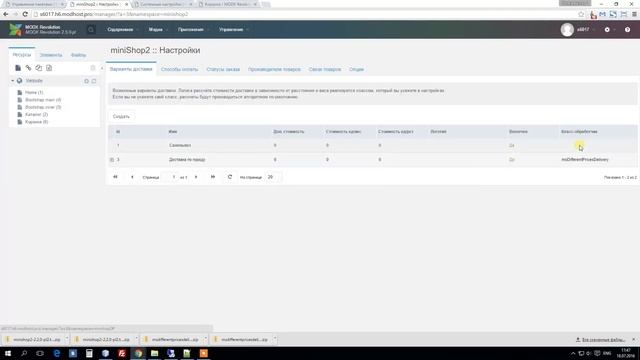
Task: Bookmark this page with the star icon
Action: [x=581, y=14]
